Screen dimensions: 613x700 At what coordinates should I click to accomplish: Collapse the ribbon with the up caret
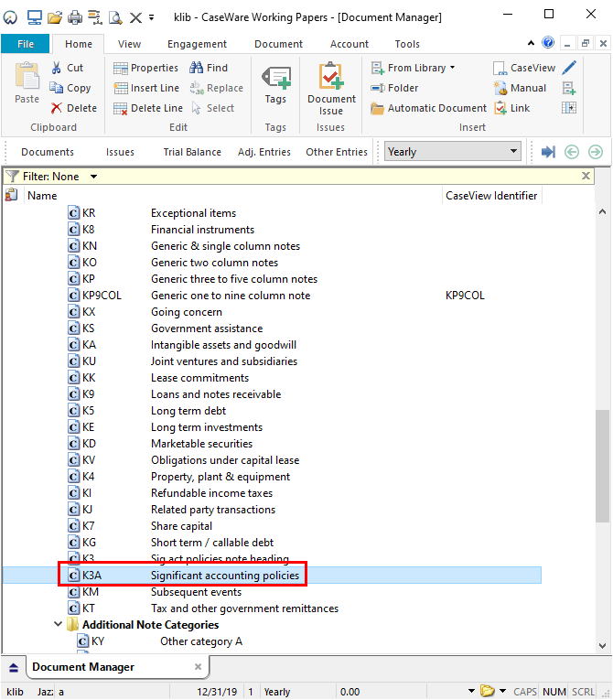coord(531,43)
